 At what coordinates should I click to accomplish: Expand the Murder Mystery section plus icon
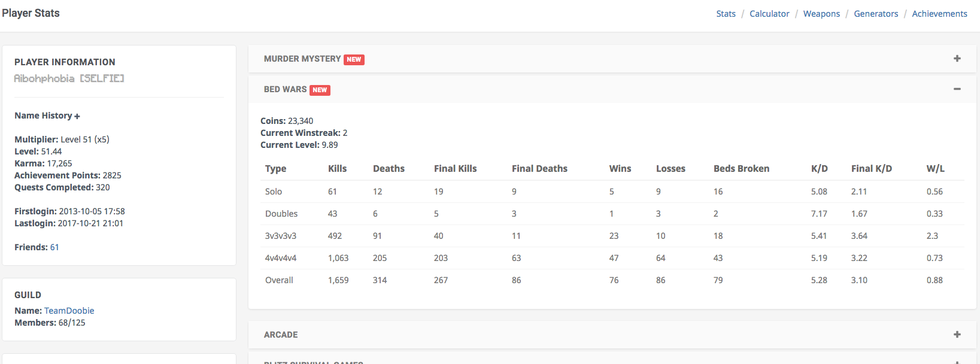coord(957,59)
